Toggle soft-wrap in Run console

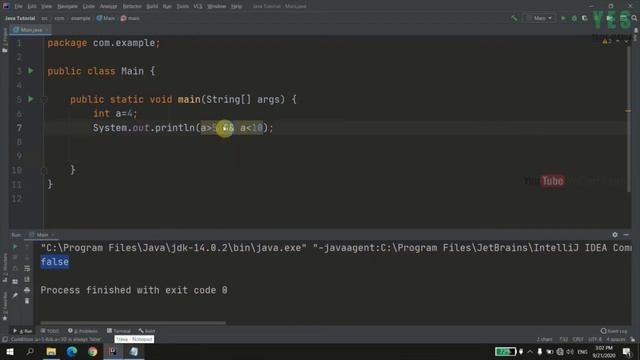[27, 268]
